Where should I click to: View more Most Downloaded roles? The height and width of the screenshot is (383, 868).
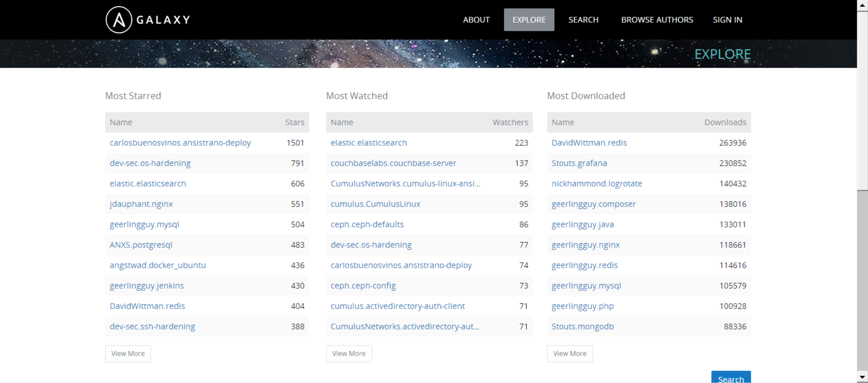[570, 354]
